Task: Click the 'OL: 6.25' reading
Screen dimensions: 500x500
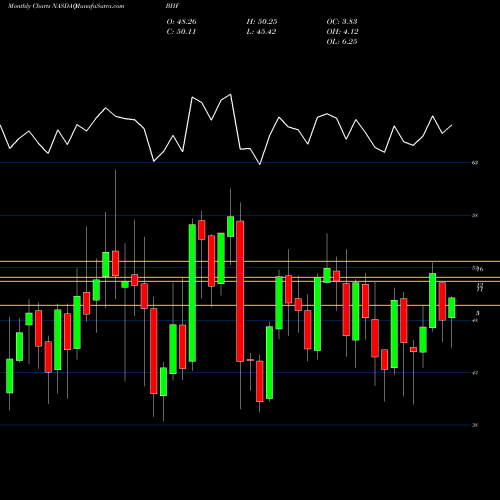Action: click(x=342, y=42)
